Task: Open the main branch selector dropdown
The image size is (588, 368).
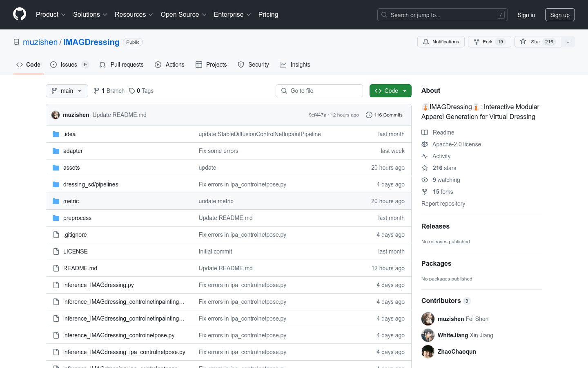Action: 67,91
